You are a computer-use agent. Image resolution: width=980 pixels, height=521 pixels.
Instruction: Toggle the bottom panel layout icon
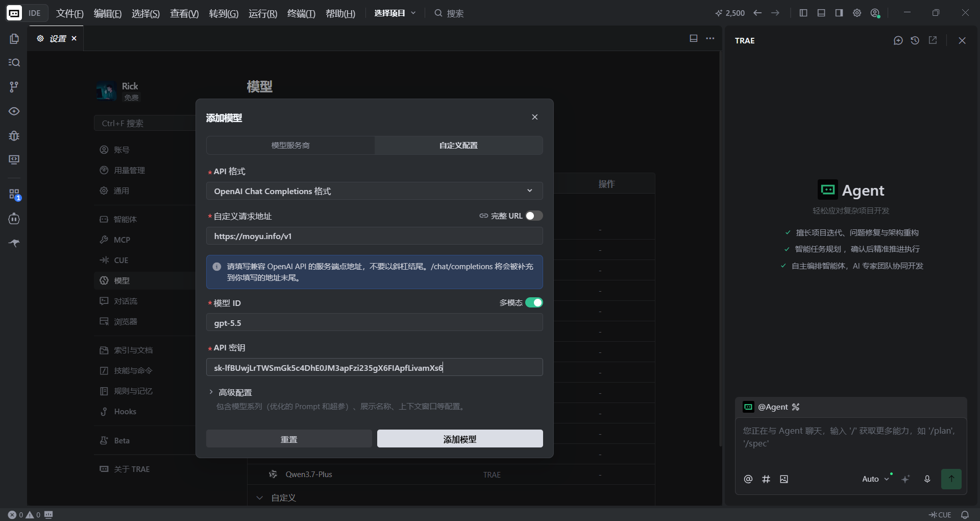(x=821, y=13)
